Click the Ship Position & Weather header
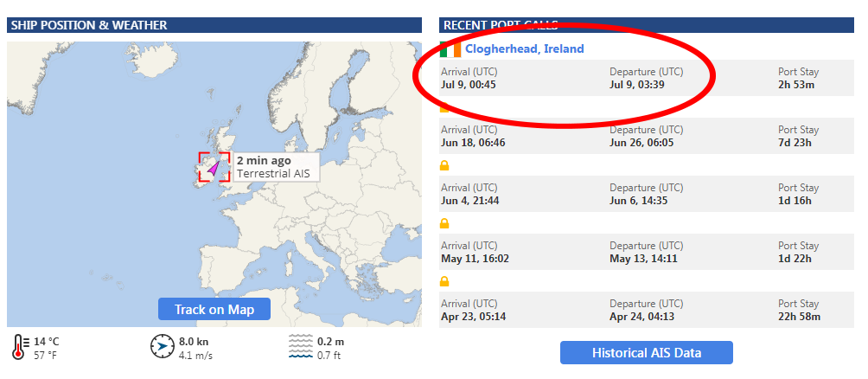The height and width of the screenshot is (379, 868). tap(89, 25)
